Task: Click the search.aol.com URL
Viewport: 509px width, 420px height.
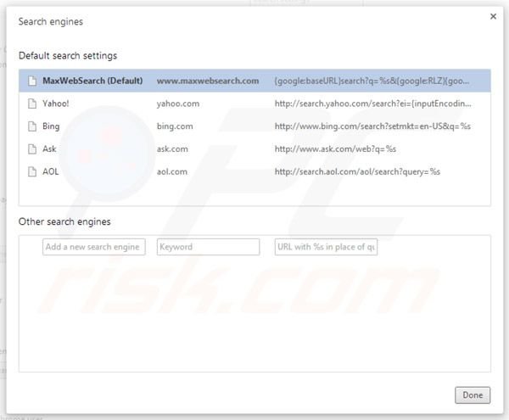Action: [357, 171]
